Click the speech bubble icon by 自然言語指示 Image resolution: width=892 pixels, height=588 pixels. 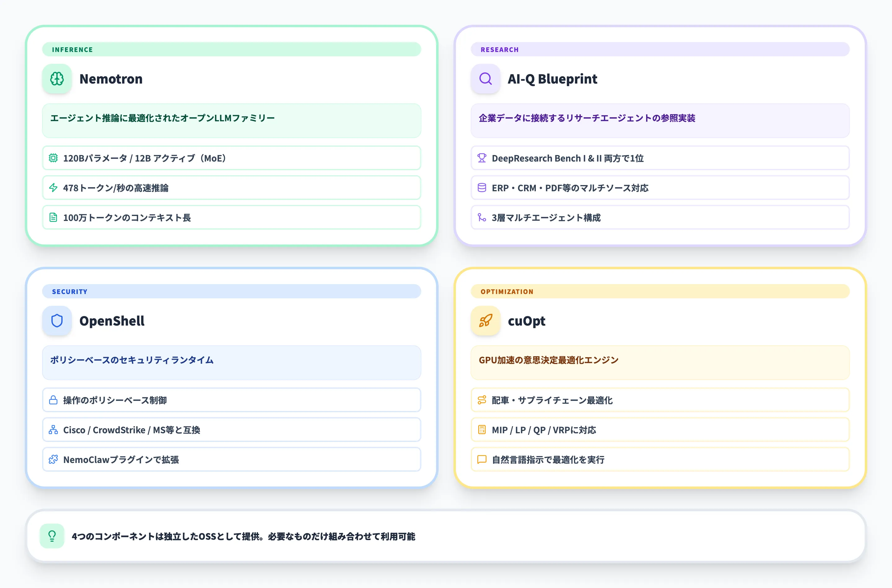(481, 459)
